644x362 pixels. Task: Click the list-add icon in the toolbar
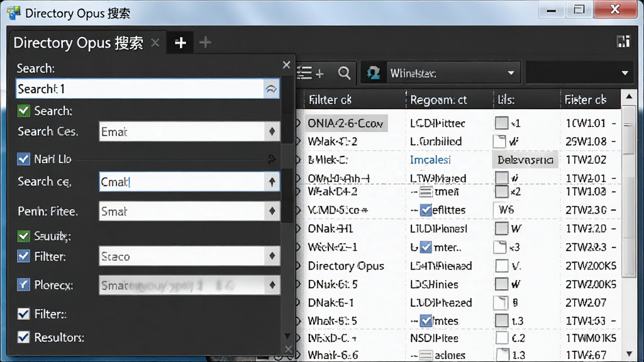pyautogui.click(x=310, y=74)
